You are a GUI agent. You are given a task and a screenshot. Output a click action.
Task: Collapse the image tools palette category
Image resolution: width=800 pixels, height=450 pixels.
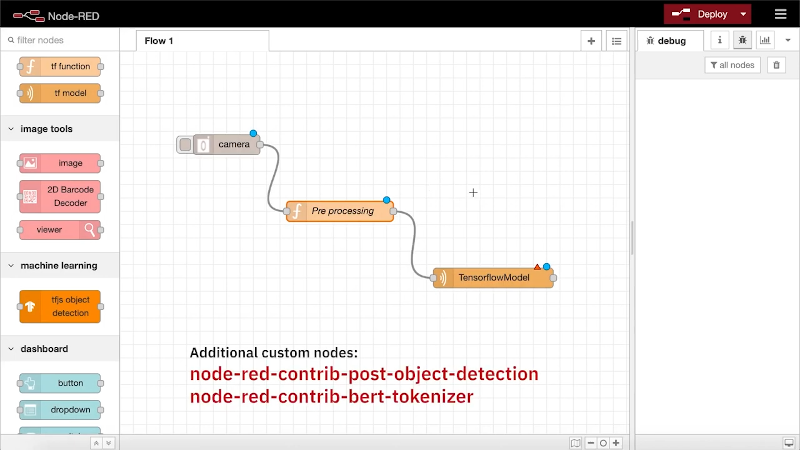[x=11, y=129]
